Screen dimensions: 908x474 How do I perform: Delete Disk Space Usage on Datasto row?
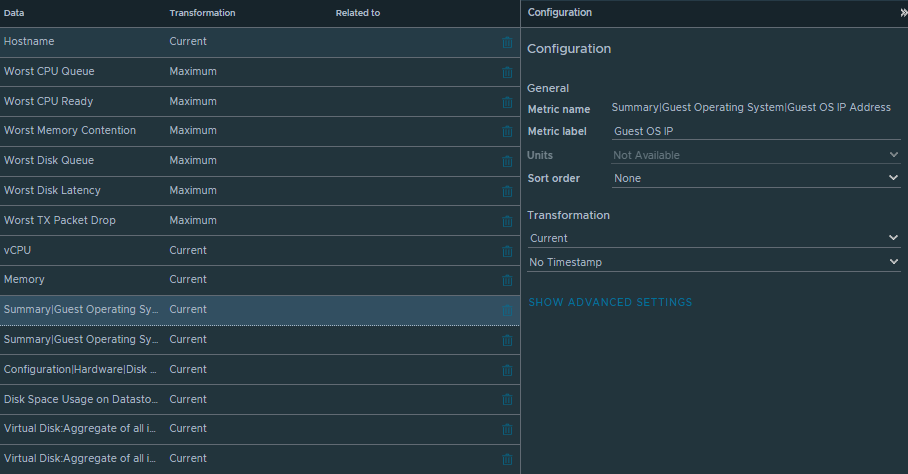tap(507, 400)
